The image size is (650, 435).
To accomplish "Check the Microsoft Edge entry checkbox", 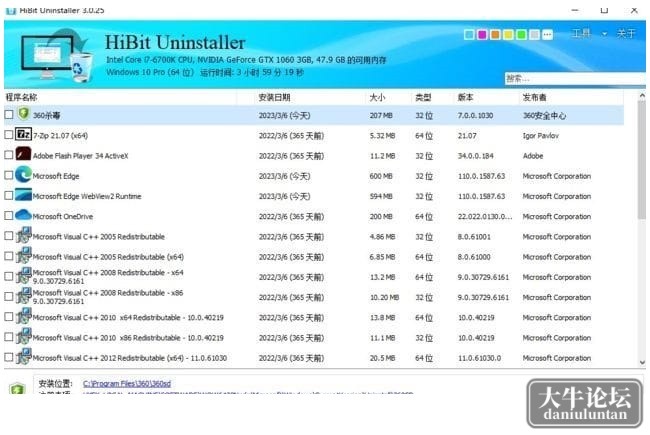I will 9,175.
